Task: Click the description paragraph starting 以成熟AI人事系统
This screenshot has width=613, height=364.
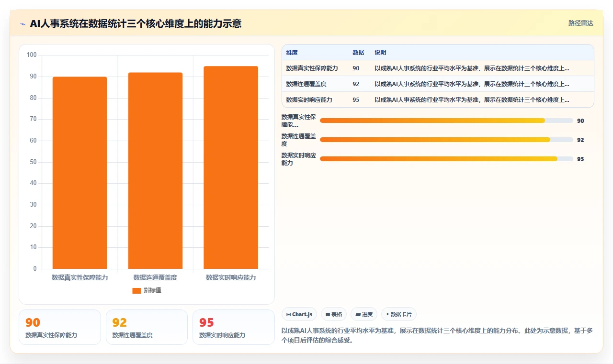Action: click(437, 336)
